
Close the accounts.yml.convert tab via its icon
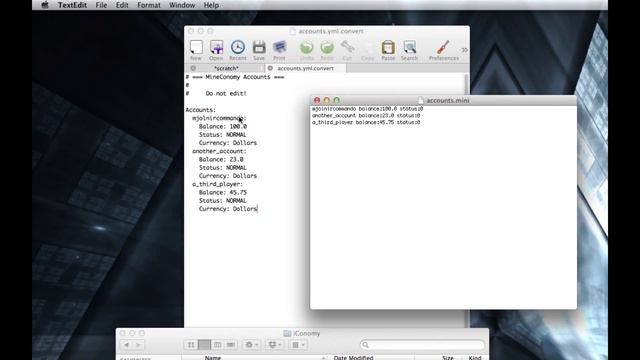(x=270, y=68)
